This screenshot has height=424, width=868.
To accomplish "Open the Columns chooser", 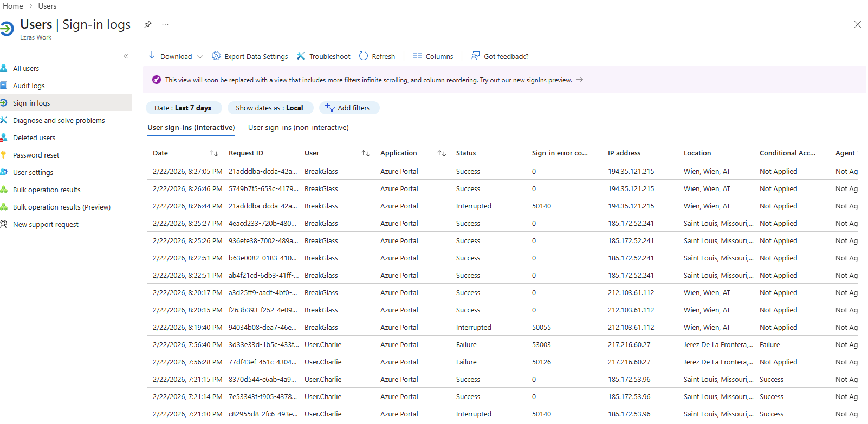I will [x=433, y=56].
